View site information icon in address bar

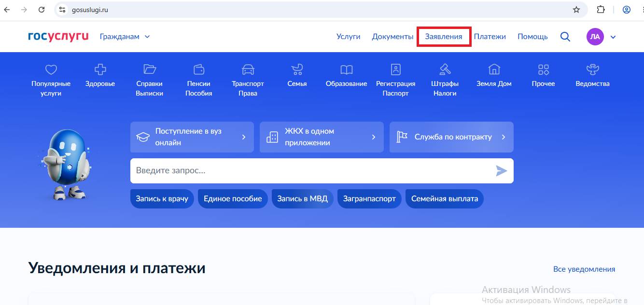pos(61,10)
